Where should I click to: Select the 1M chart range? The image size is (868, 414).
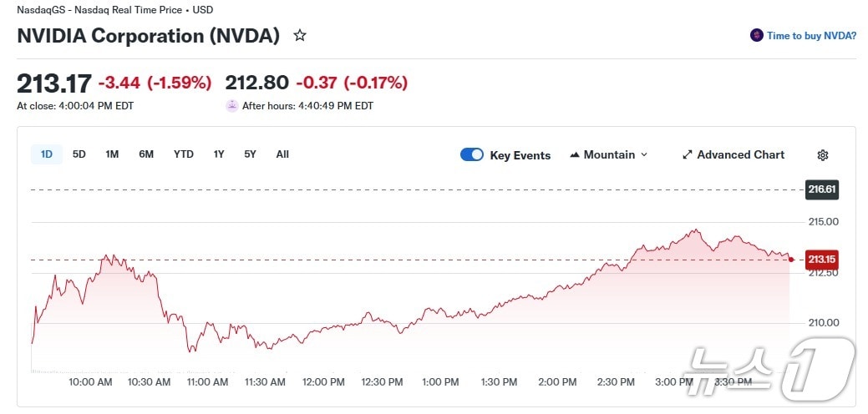tap(112, 154)
